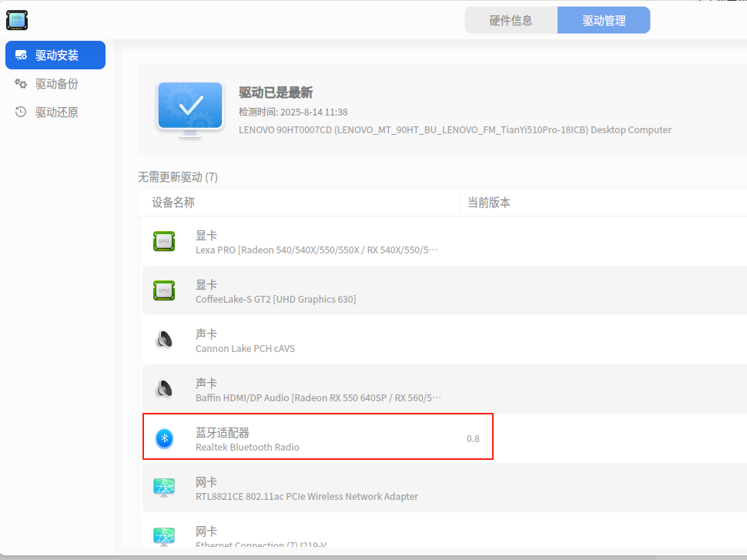Go to the 驱动还原 sidebar item

pos(55,112)
